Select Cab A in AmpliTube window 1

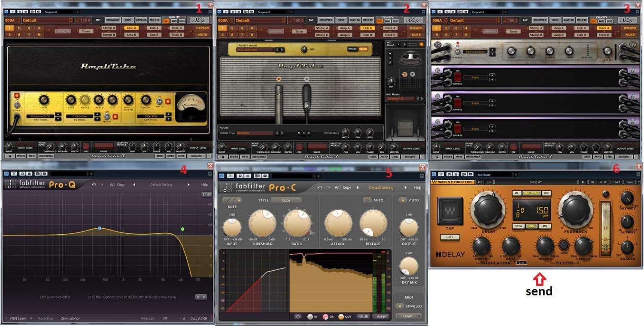click(154, 28)
